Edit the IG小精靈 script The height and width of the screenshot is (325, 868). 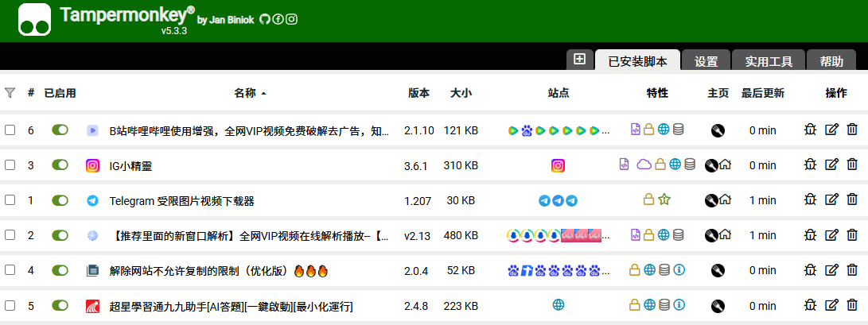point(831,164)
